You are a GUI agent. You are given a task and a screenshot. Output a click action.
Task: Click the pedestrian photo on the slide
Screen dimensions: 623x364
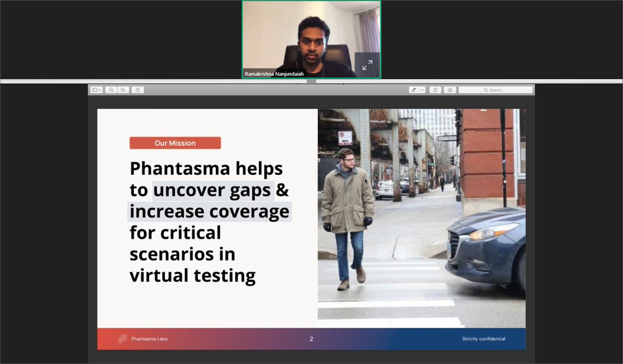point(422,218)
